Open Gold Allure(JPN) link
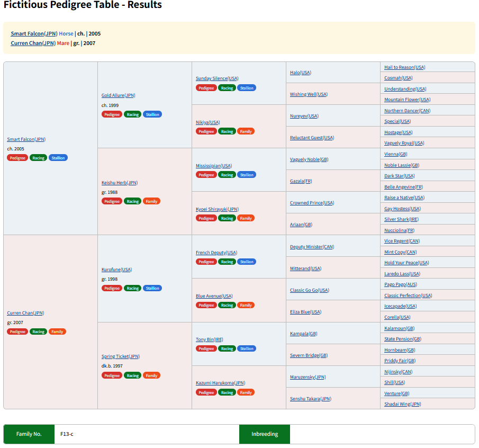Viewport: 479px width, 448px height. (118, 95)
